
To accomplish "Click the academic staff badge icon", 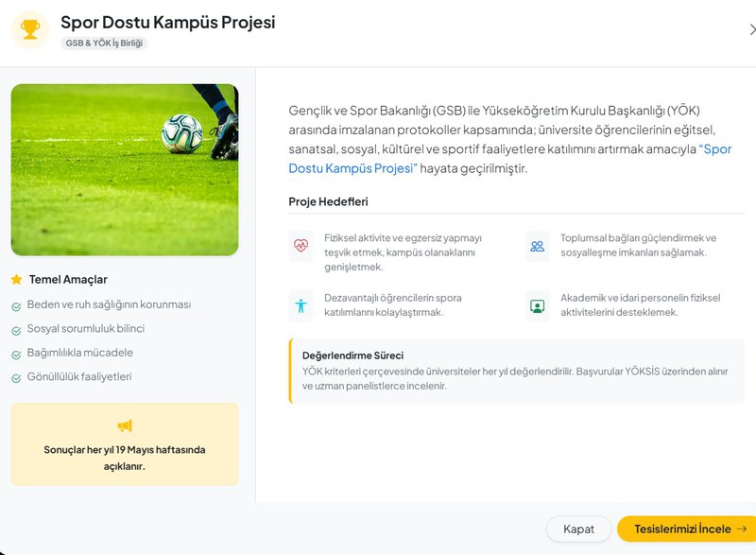I will click(x=537, y=305).
